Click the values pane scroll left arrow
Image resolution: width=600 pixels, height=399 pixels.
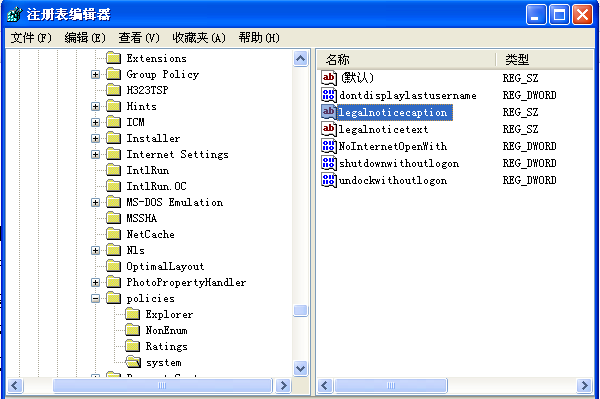coord(325,385)
